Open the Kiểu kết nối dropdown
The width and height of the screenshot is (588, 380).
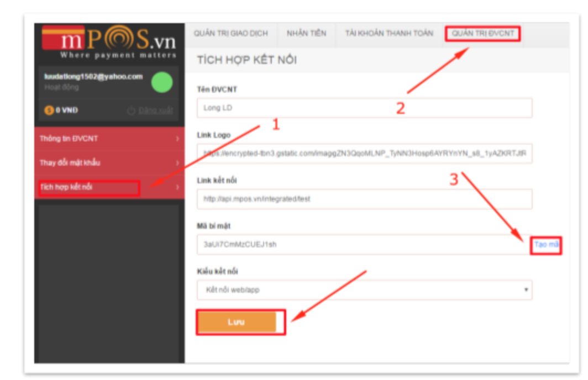pyautogui.click(x=365, y=289)
